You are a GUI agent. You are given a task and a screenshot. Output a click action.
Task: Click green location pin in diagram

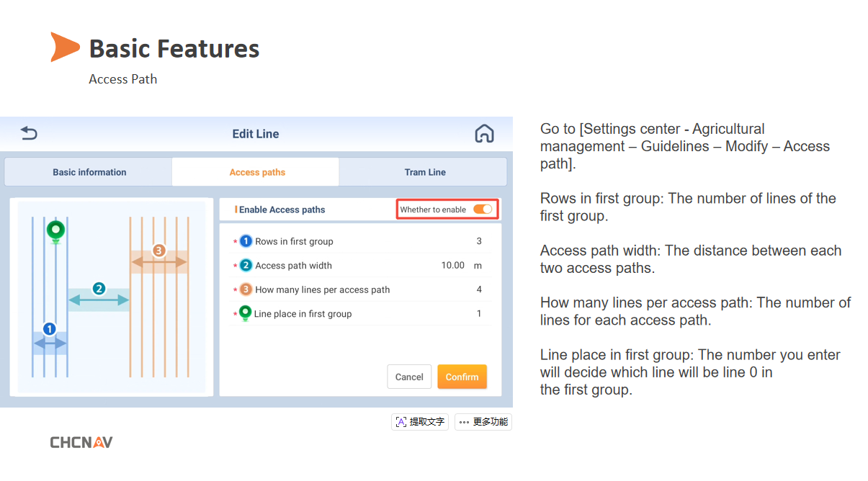pos(55,231)
